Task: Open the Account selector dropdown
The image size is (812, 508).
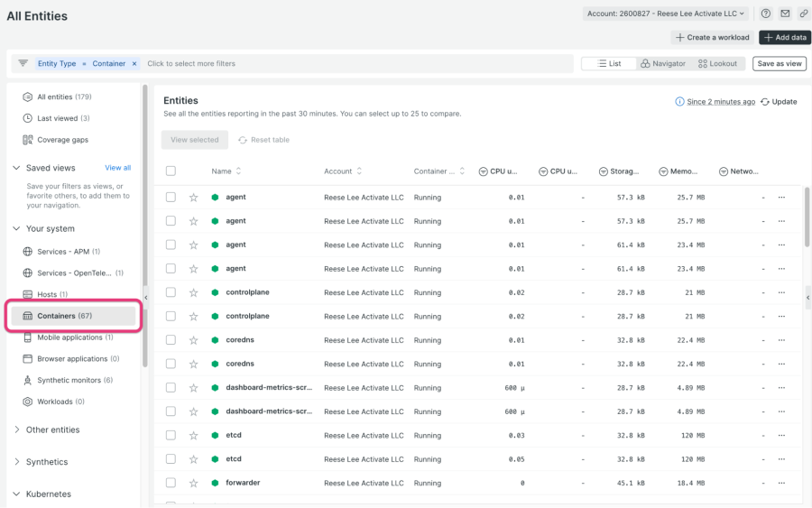Action: [x=665, y=14]
